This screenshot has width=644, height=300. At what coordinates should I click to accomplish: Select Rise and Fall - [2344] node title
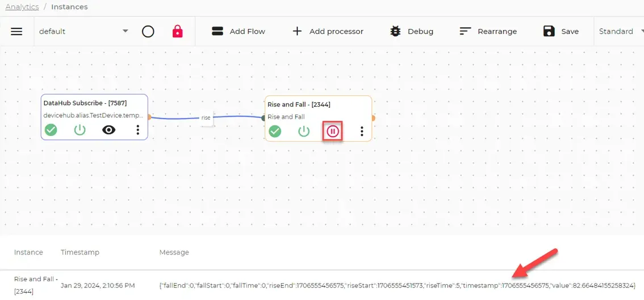click(299, 105)
